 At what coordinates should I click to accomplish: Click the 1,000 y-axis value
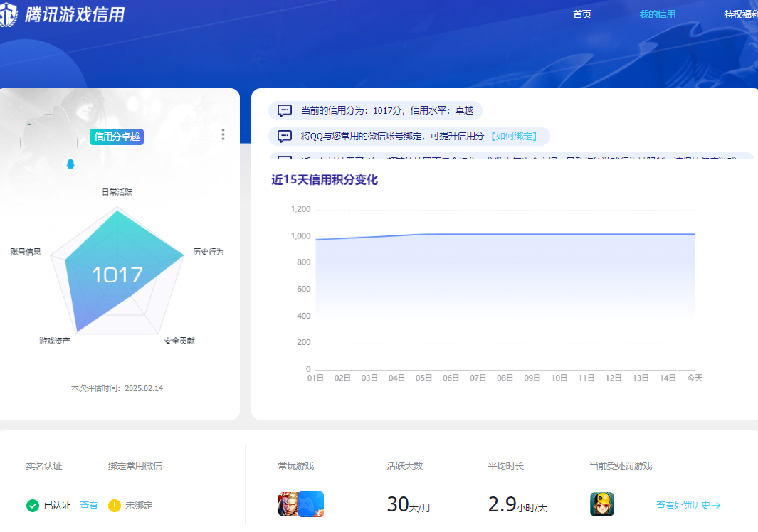click(x=300, y=236)
